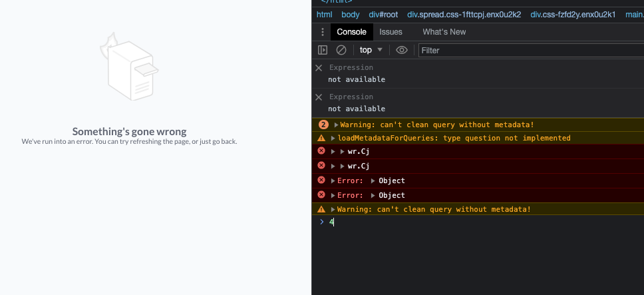
Task: Click warning icon on last clean query warning
Action: pyautogui.click(x=321, y=209)
